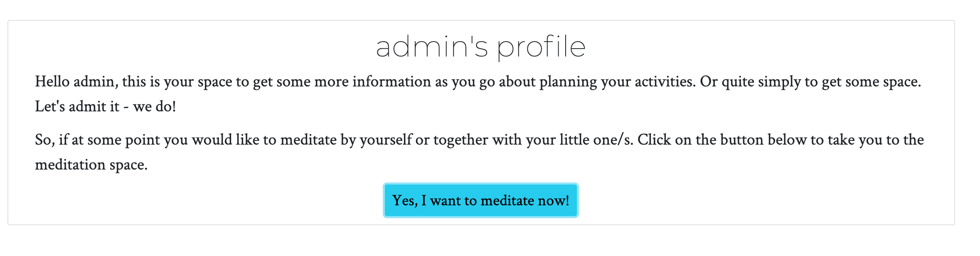The height and width of the screenshot is (256, 980).
Task: Click the phrase "Or quite simply"
Action: (751, 82)
